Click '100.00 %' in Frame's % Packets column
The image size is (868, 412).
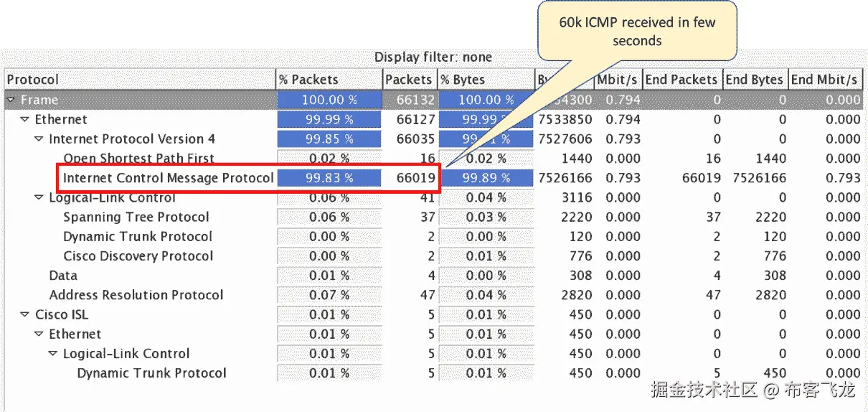329,100
